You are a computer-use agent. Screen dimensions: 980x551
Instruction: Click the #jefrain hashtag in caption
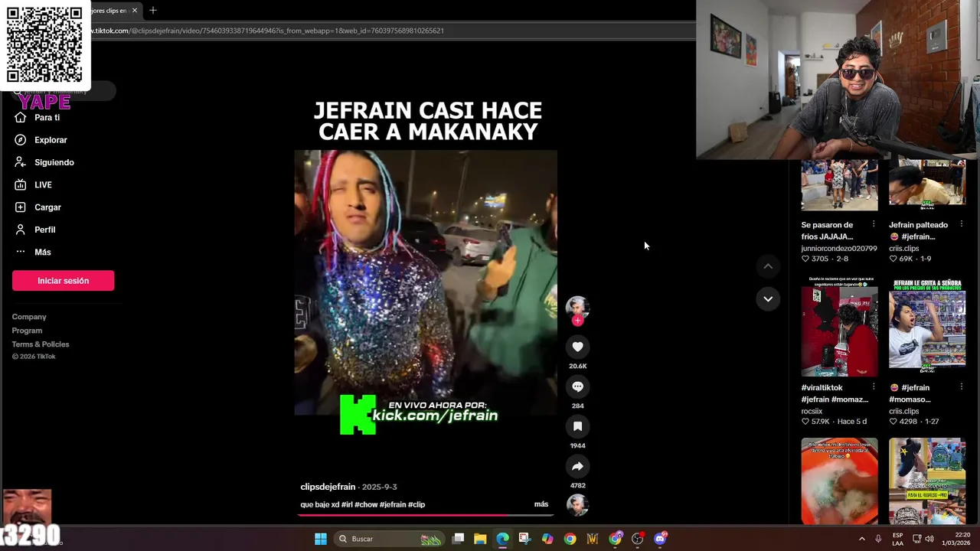393,504
